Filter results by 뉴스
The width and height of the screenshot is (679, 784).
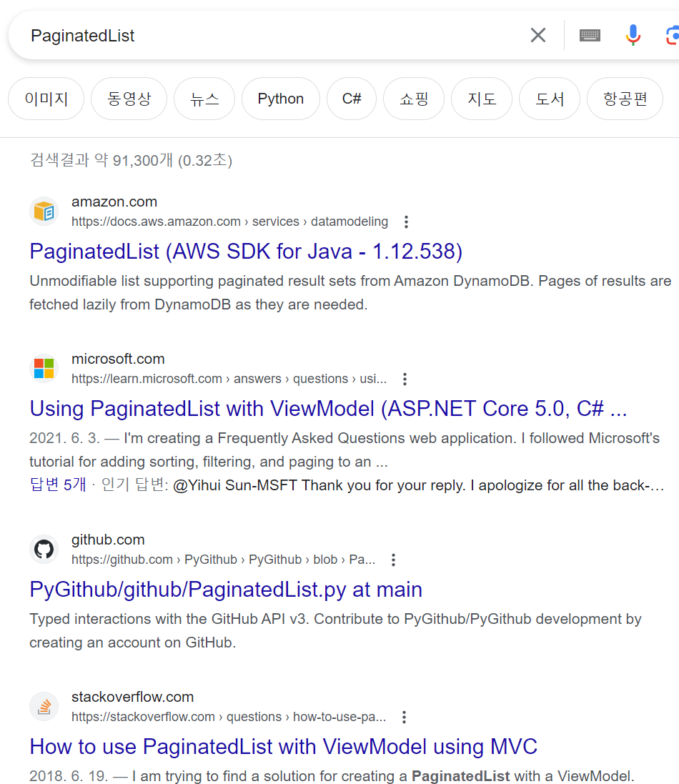click(x=204, y=99)
